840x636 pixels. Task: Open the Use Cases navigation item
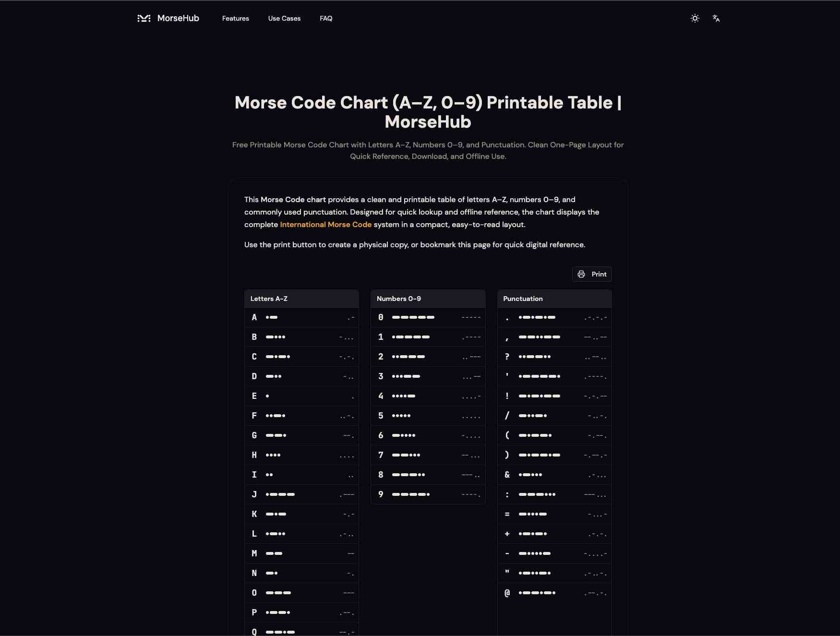284,18
